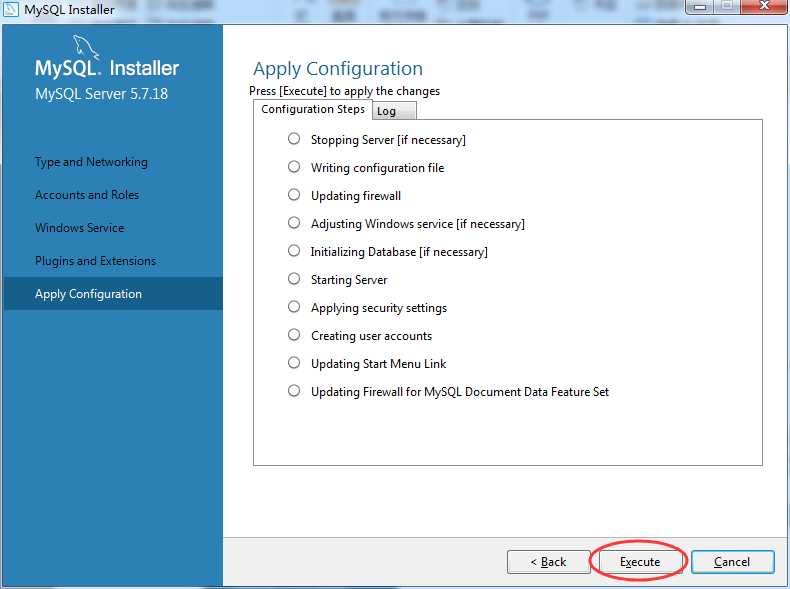Click 'Adjusting Windows service [if necessary]' text

[418, 224]
